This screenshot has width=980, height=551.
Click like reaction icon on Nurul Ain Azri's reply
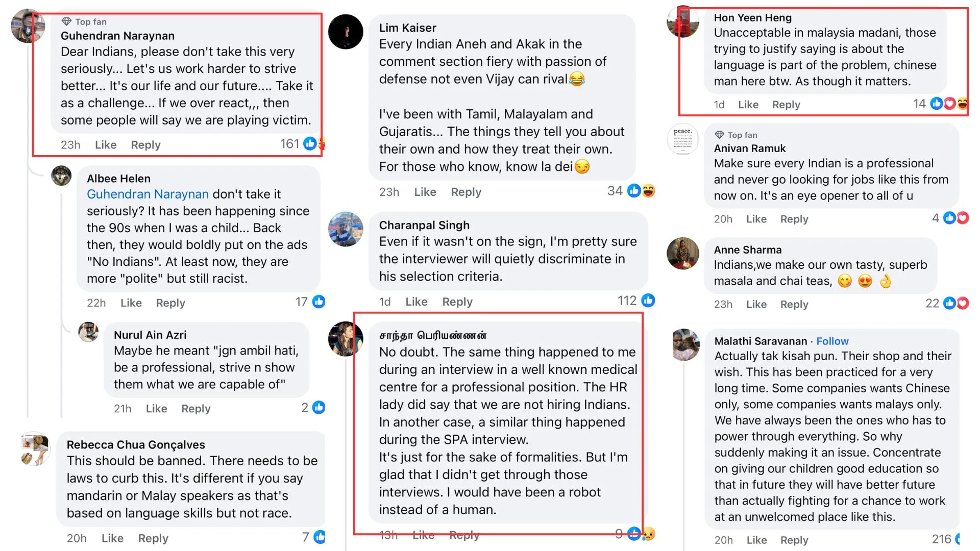318,408
